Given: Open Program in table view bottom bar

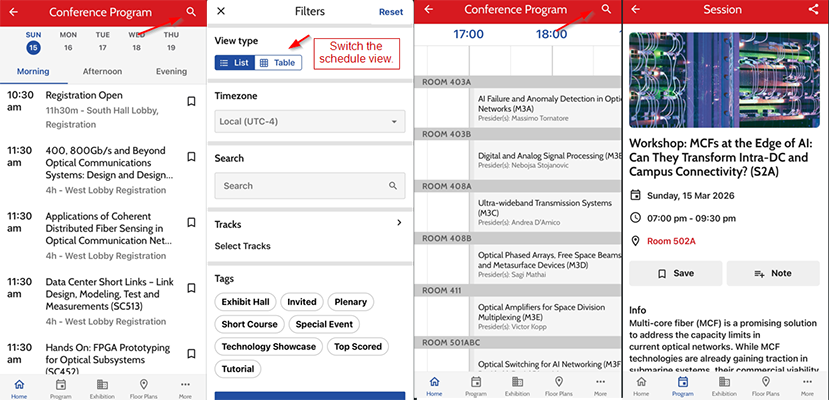Looking at the screenshot, I should click(x=476, y=386).
